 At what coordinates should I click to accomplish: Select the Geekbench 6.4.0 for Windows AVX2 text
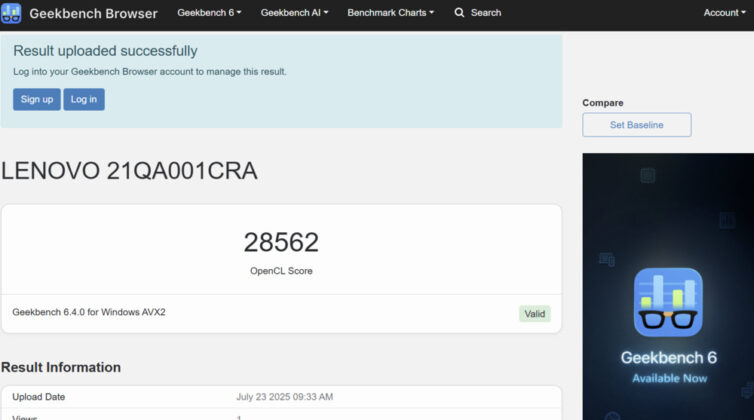(89, 312)
